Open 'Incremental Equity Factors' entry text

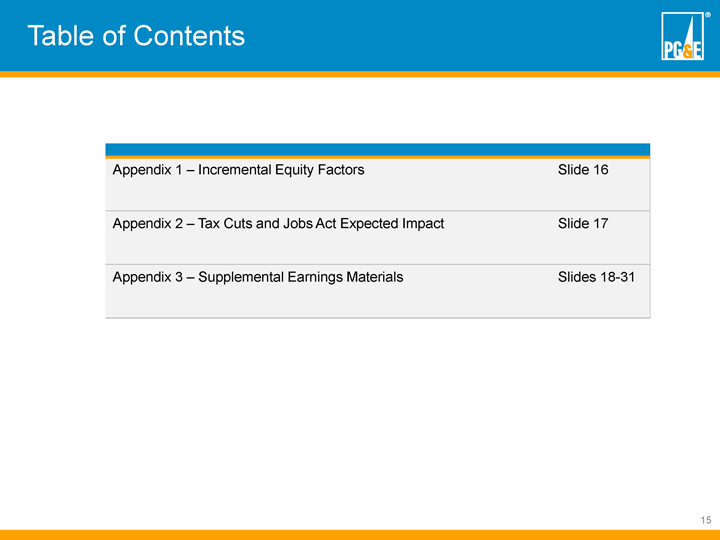click(x=281, y=170)
